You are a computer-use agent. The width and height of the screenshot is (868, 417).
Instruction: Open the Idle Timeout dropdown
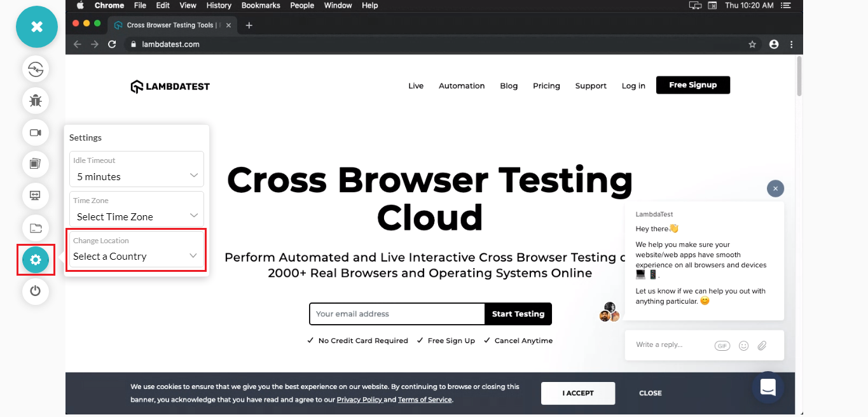tap(136, 176)
